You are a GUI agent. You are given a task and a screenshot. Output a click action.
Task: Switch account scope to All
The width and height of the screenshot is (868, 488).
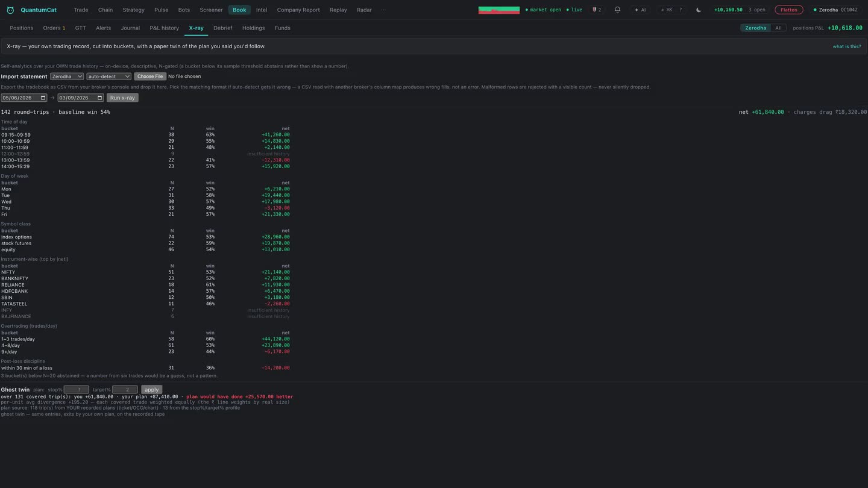click(x=778, y=28)
